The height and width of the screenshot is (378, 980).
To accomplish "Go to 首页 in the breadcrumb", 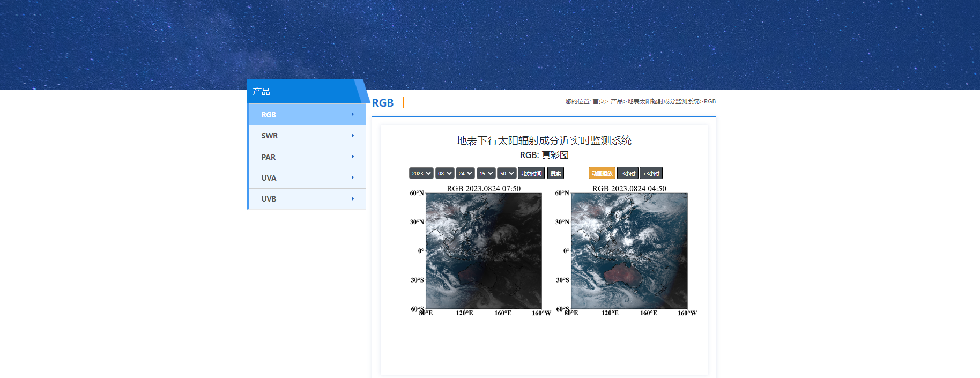I will click(x=598, y=101).
